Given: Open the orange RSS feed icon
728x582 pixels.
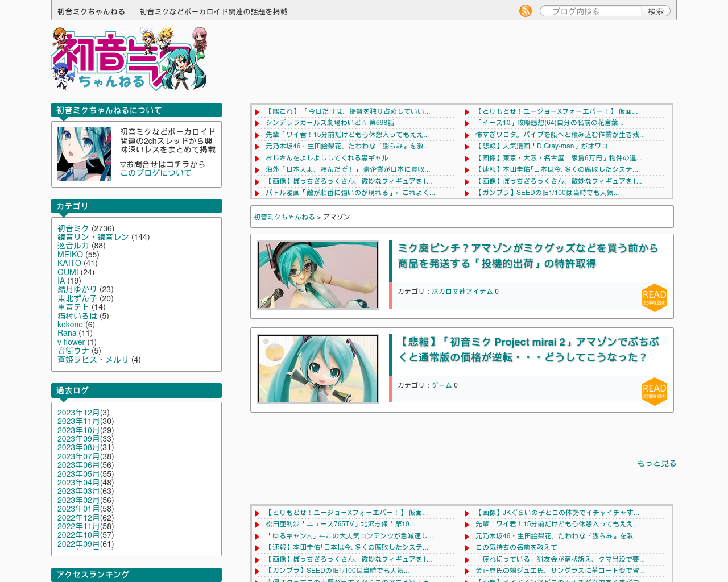Looking at the screenshot, I should tap(526, 11).
